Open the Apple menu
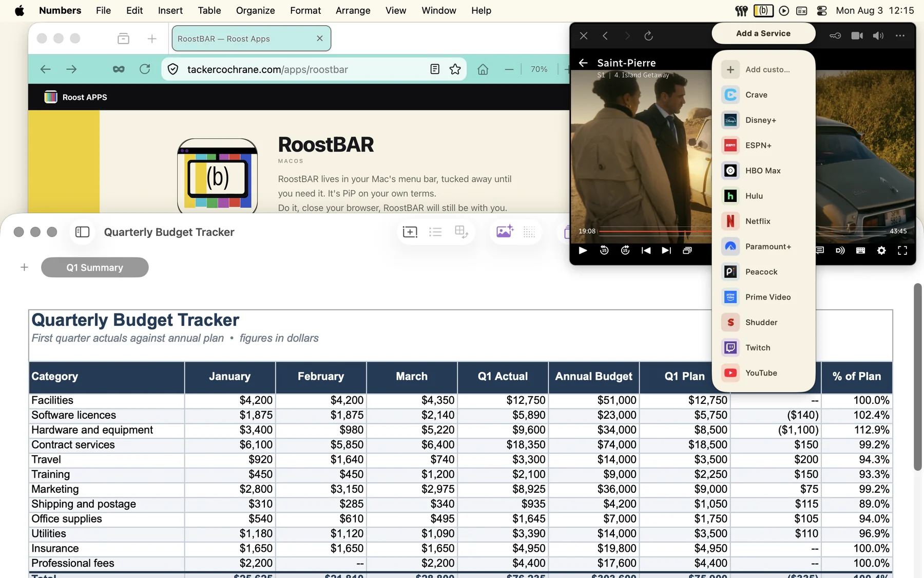The image size is (924, 578). 20,10
